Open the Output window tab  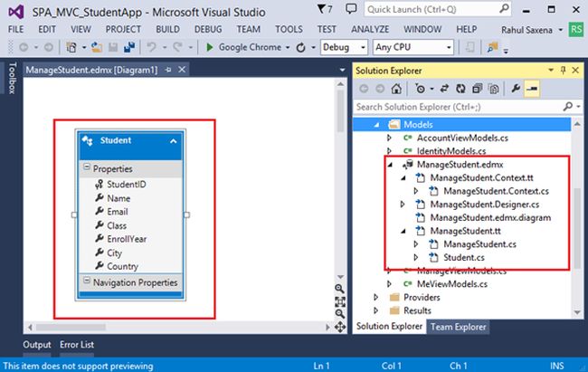(x=37, y=345)
